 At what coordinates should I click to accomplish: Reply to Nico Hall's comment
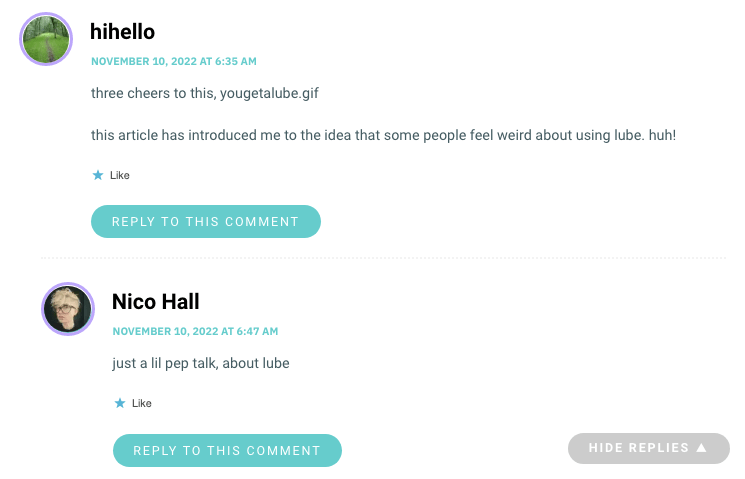tap(227, 450)
